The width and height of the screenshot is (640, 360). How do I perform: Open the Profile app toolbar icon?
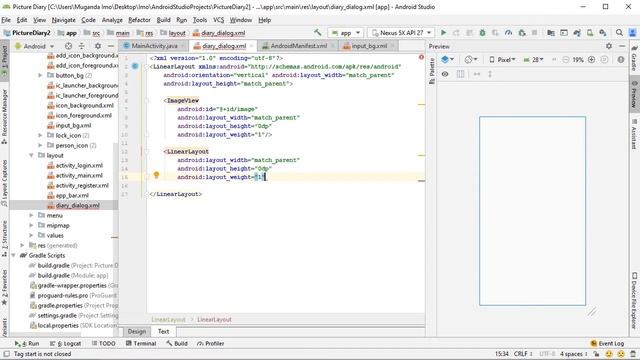click(509, 33)
